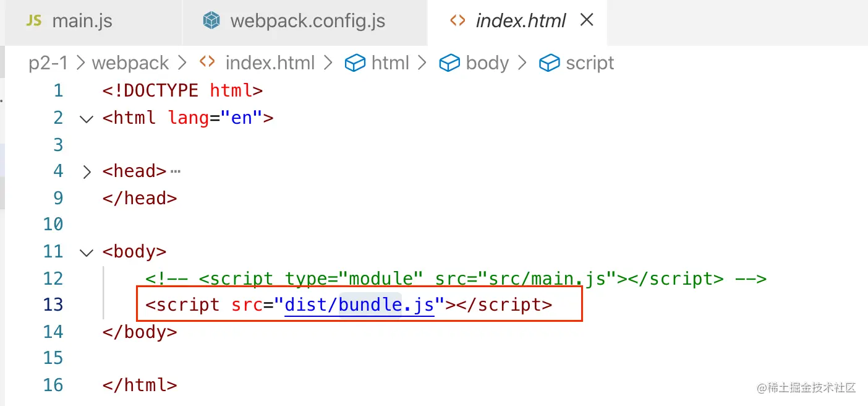The height and width of the screenshot is (406, 868).
Task: Expand the folded head element on line 4
Action: [87, 171]
